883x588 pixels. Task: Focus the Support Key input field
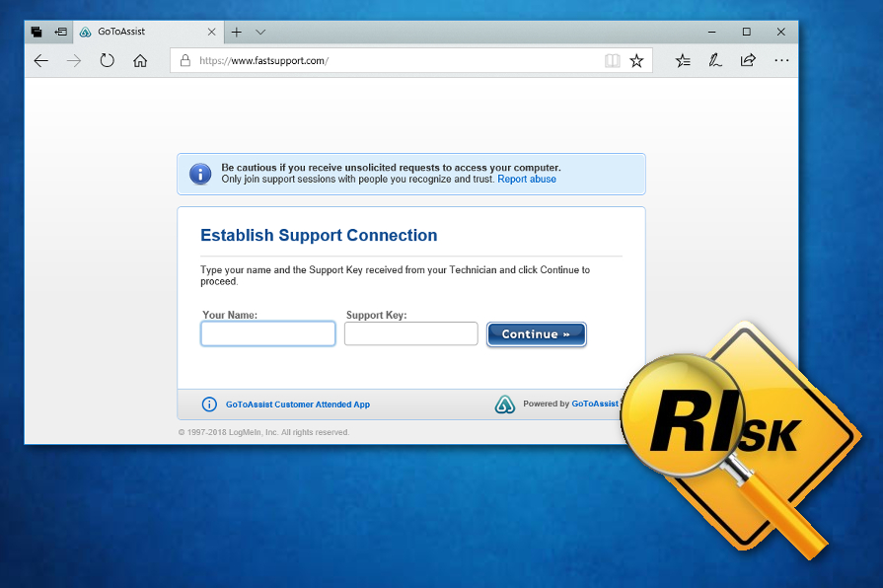411,333
